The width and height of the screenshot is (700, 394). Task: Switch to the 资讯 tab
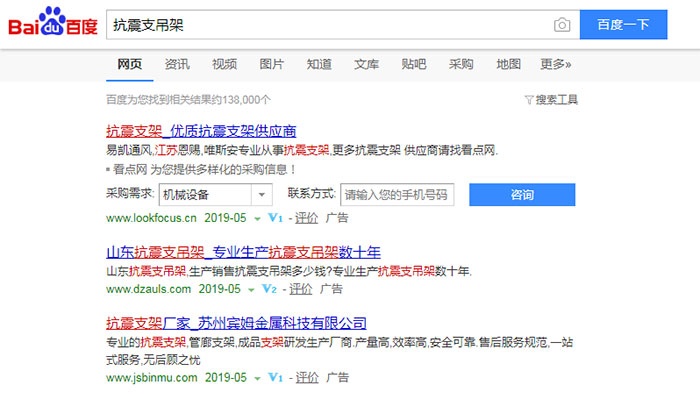coord(177,64)
